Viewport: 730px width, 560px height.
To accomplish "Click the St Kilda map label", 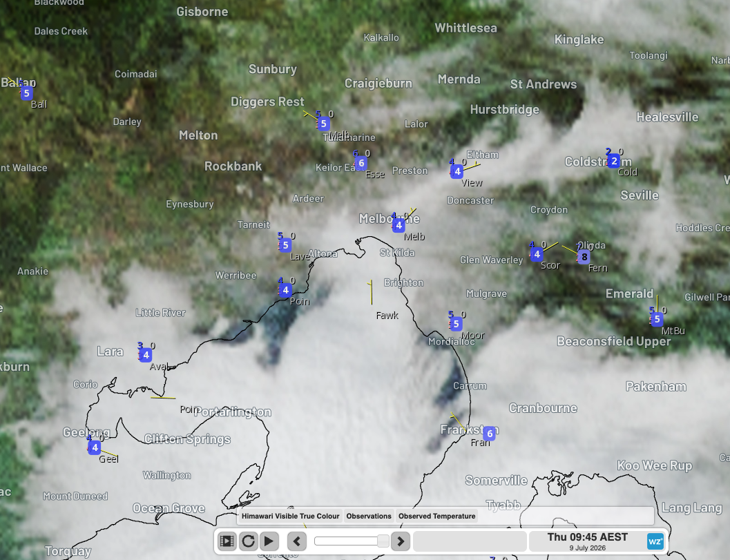I will coord(397,253).
